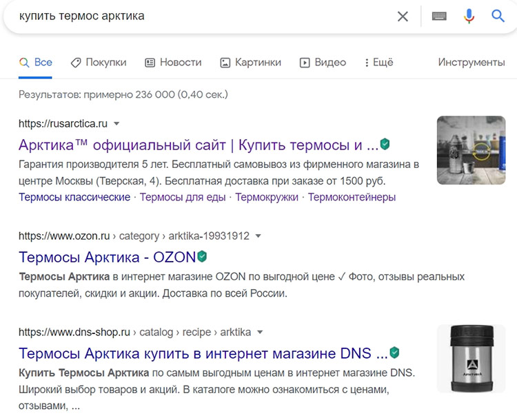This screenshot has height=420, width=517.
Task: Click green shield badge on rusarctica result
Action: [385, 145]
